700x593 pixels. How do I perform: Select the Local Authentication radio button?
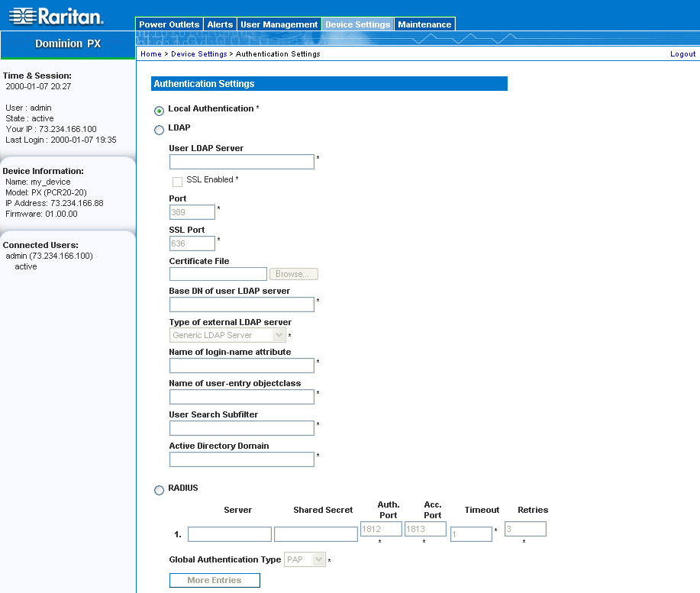159,110
